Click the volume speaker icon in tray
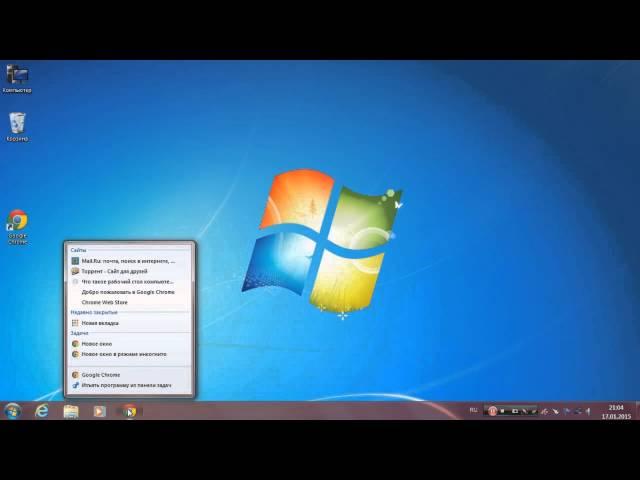This screenshot has height=480, width=640. (588, 411)
